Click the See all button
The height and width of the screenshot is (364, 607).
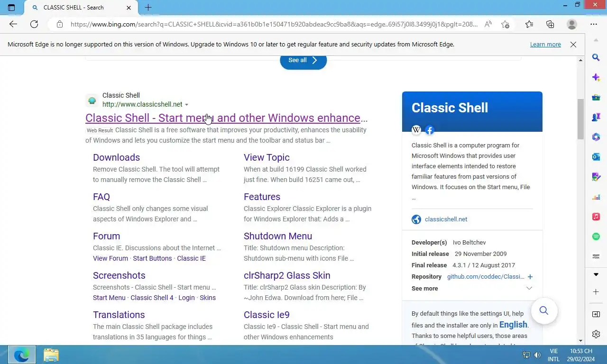click(x=303, y=60)
